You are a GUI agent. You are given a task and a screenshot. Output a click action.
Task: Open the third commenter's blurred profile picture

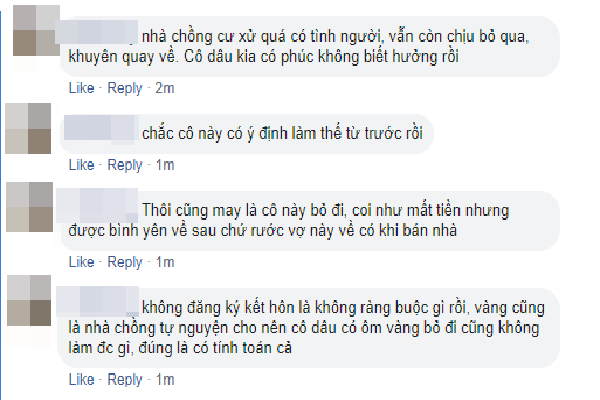29,207
